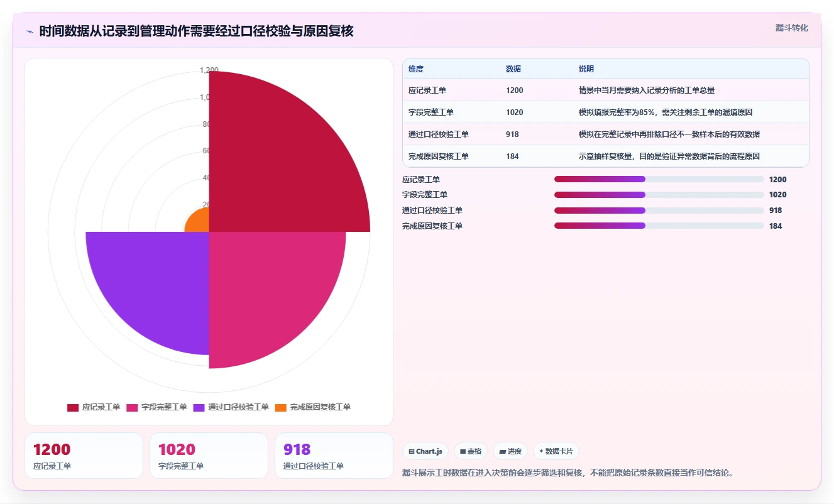Click value 918 right of progress bar
The width and height of the screenshot is (834, 504).
click(776, 211)
